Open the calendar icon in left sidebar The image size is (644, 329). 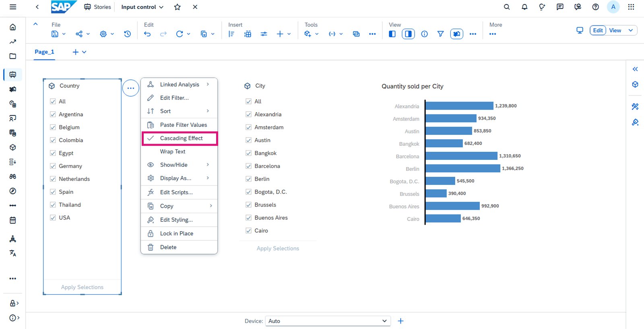[x=13, y=220]
